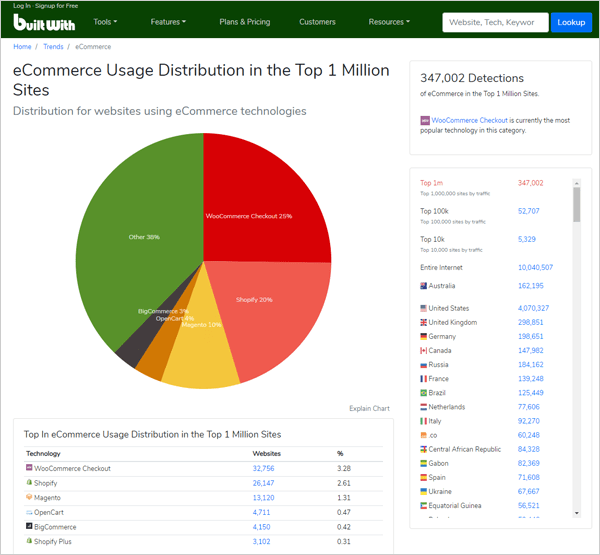Click the Canada flag icon
Image resolution: width=600 pixels, height=555 pixels.
(424, 350)
